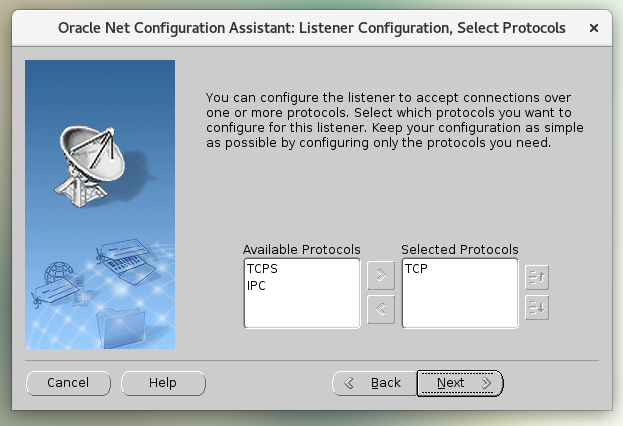The height and width of the screenshot is (426, 623).
Task: Click the left-arrow button to remove protocol
Action: pos(380,309)
